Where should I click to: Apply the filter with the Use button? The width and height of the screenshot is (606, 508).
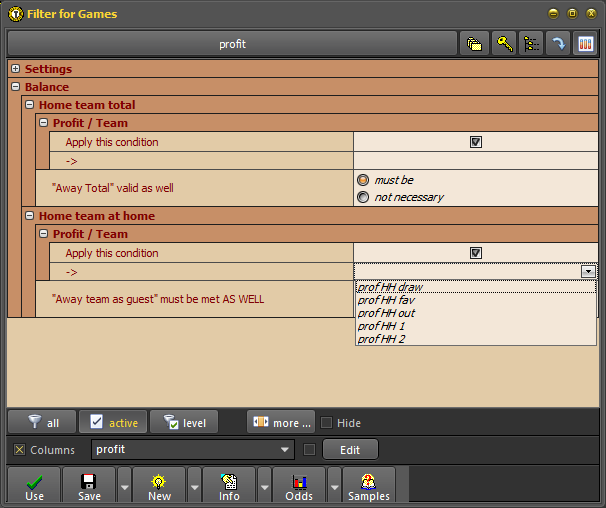click(35, 486)
